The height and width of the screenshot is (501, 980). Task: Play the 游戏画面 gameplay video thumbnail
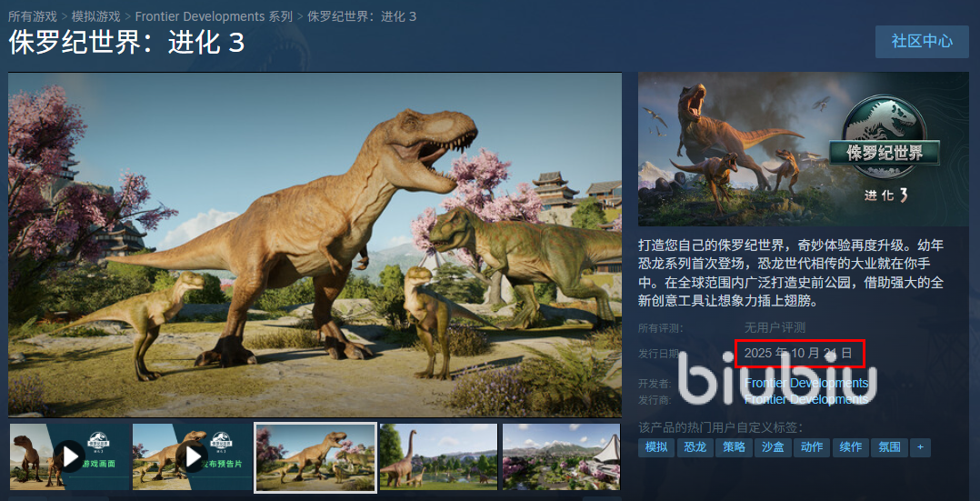69,456
